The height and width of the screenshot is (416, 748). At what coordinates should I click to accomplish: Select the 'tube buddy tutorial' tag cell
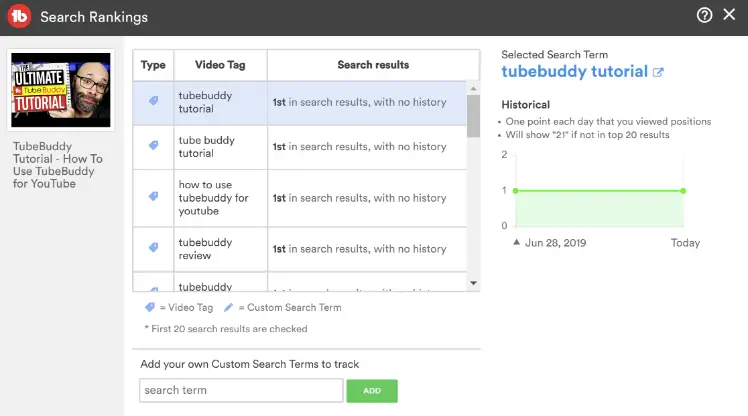coord(220,147)
